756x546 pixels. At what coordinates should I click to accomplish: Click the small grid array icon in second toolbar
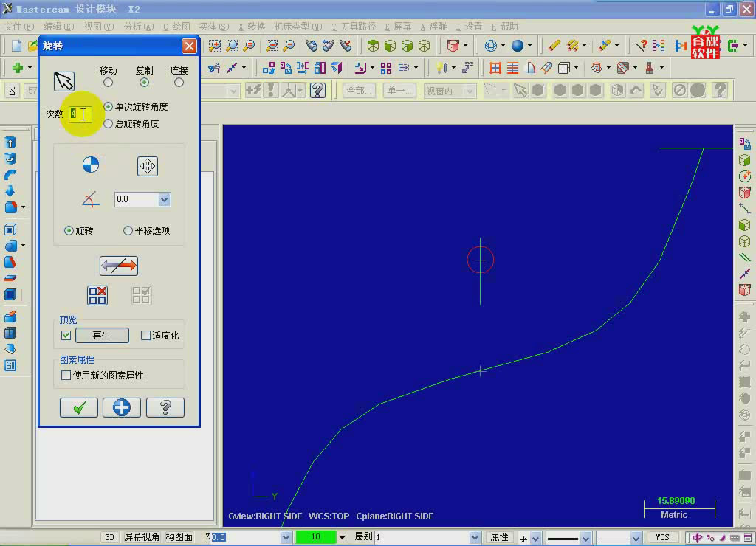click(385, 68)
